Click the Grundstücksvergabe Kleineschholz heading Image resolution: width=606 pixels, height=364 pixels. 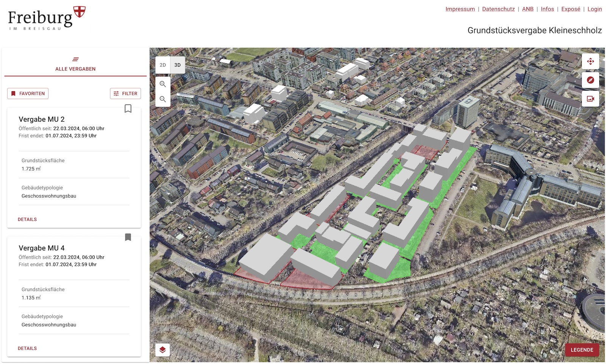click(x=534, y=30)
